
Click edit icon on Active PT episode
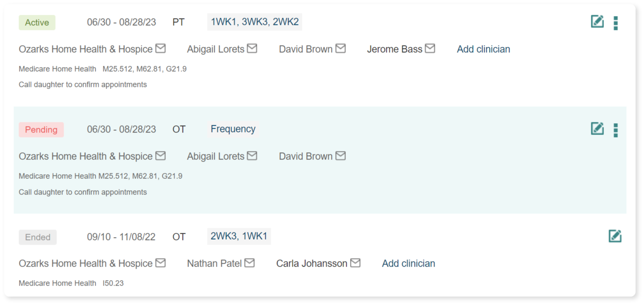pos(597,22)
